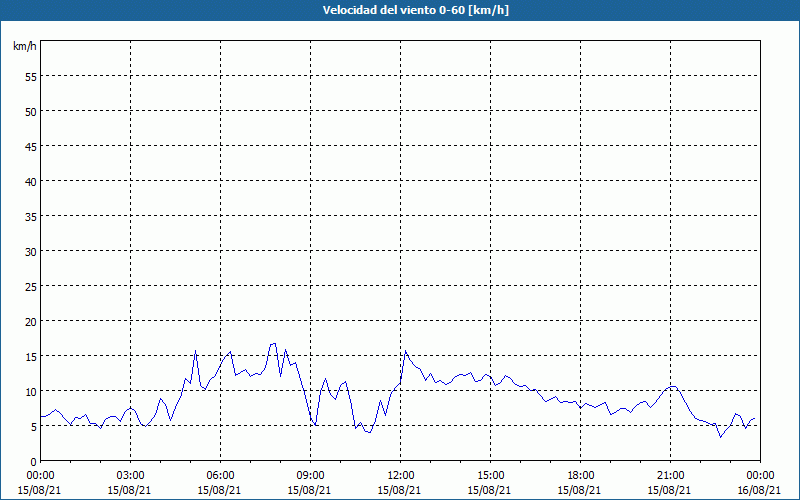Click the "00:00" label above 16/08/21
Image resolution: width=800 pixels, height=500 pixels.
[760, 476]
